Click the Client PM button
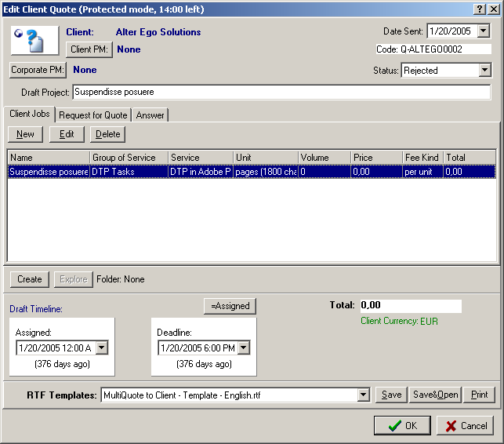The image size is (504, 444). tap(90, 49)
